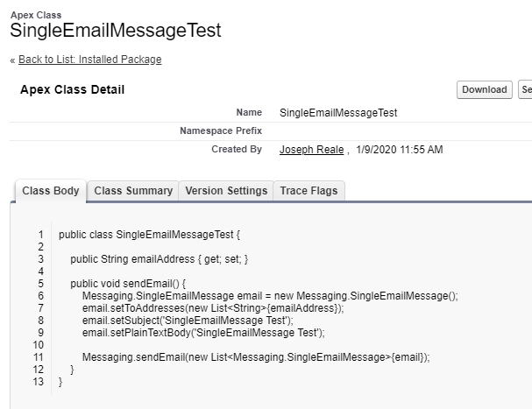
Task: Click the sendEmail method declaration line
Action: [x=128, y=284]
